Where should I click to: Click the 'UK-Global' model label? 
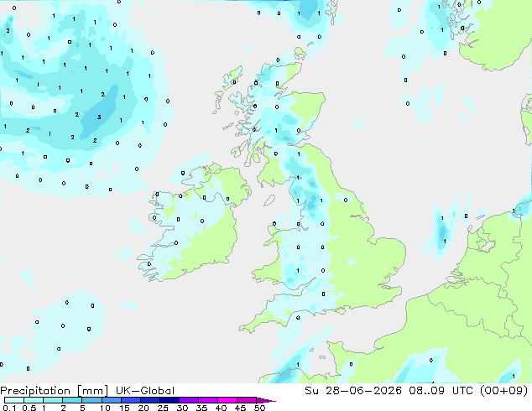pyautogui.click(x=145, y=391)
